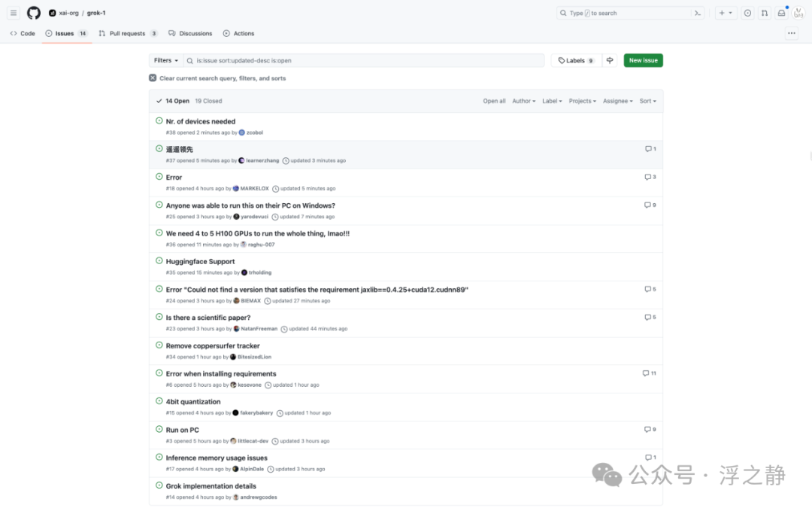Click the open-issue status icon for "Huggingface Support"
Screen dimensions: 812x508
pos(159,260)
